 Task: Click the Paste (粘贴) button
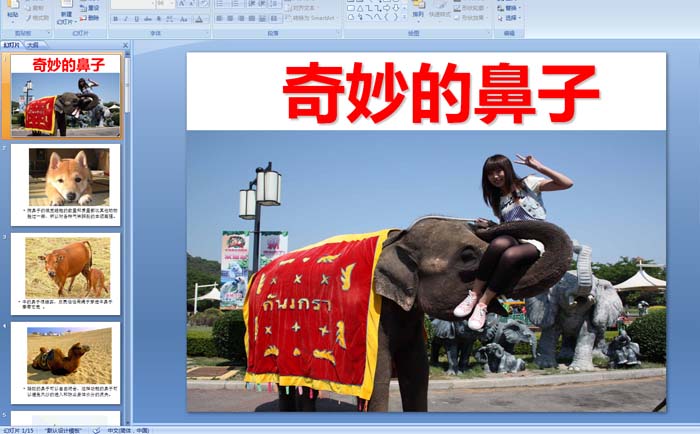click(13, 12)
